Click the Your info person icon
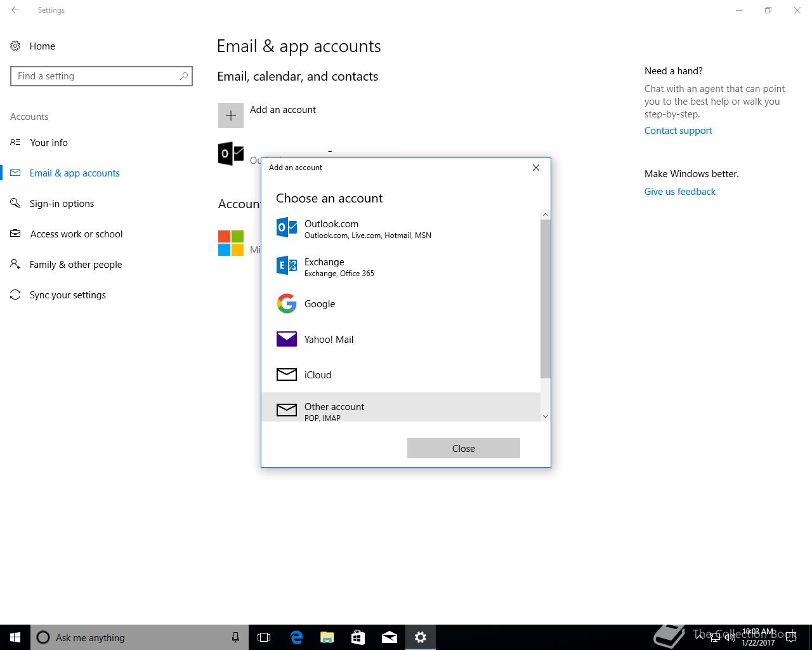812x650 pixels. [15, 142]
